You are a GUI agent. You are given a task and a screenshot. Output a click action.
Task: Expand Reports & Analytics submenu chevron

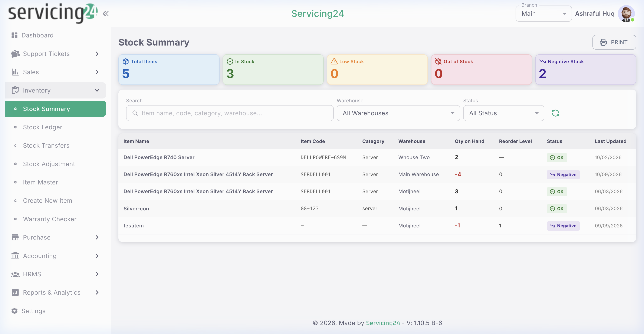97,293
